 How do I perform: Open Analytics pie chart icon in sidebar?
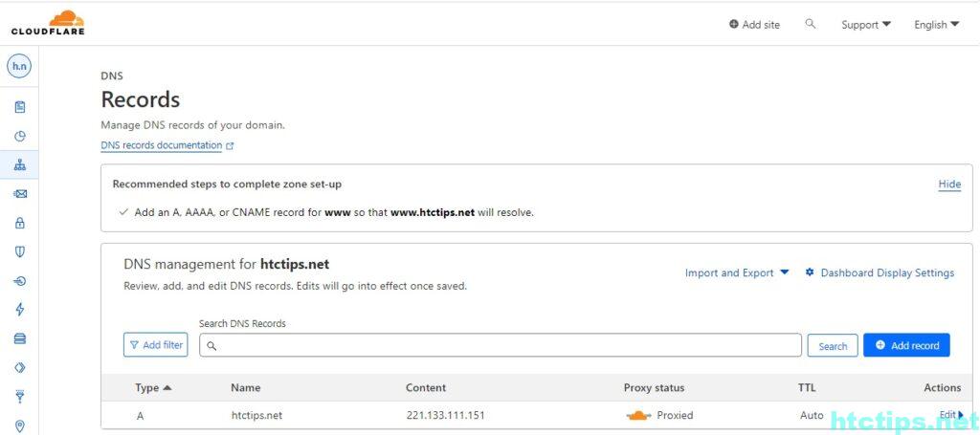20,136
